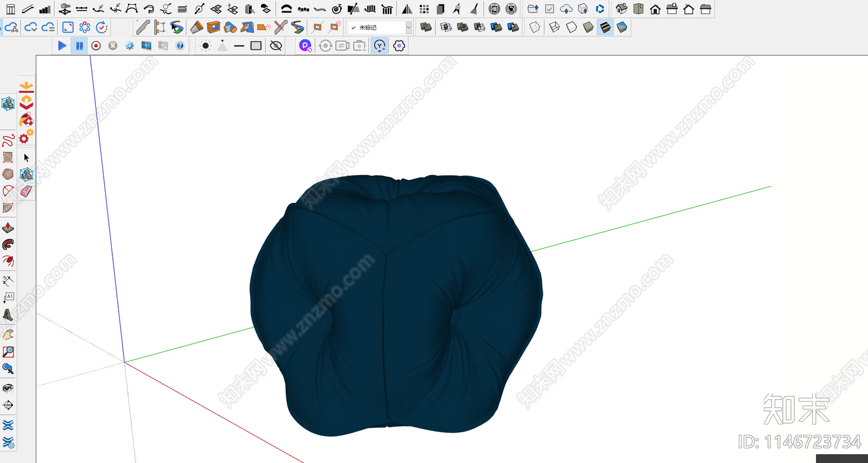Click the cloud checkmark sync icon
Screen dimensions: 868x463
pos(31,27)
